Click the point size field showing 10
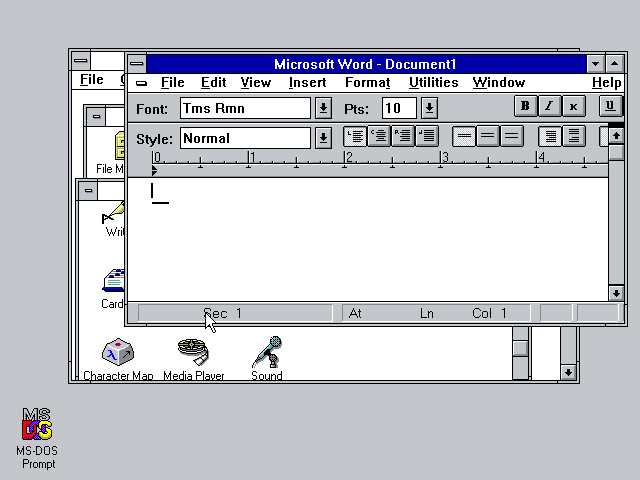Viewport: 640px width, 480px height. [x=399, y=108]
